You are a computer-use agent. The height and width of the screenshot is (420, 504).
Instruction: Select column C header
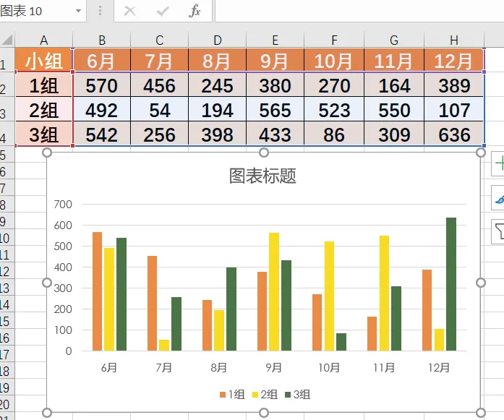click(x=159, y=40)
